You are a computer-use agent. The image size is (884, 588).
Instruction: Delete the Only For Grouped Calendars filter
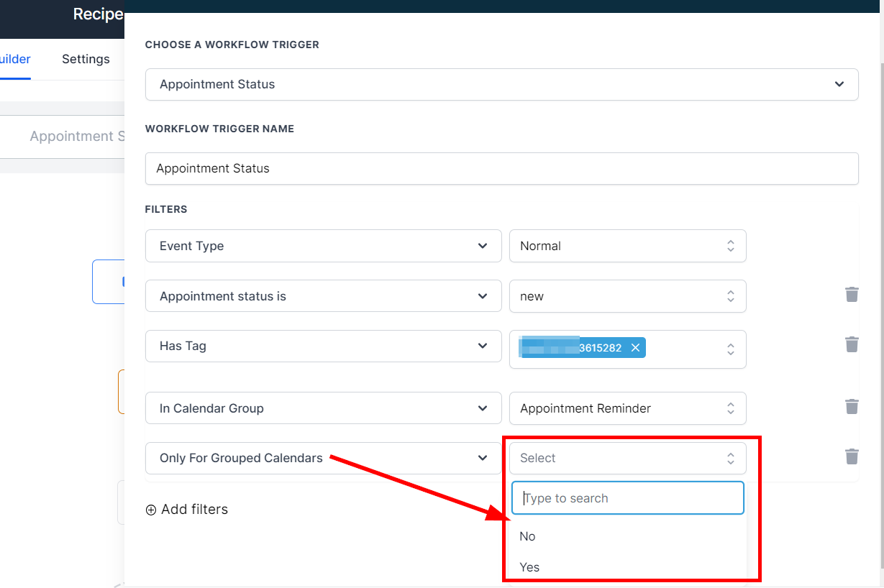(852, 457)
